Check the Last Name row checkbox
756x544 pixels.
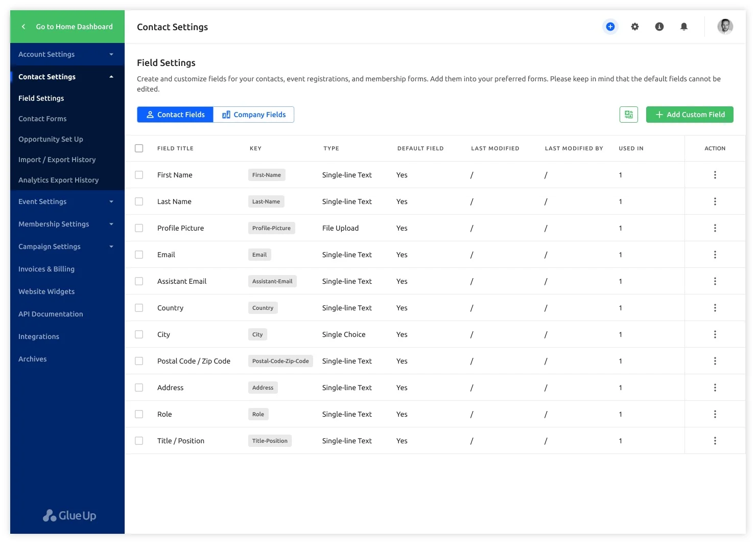click(139, 201)
